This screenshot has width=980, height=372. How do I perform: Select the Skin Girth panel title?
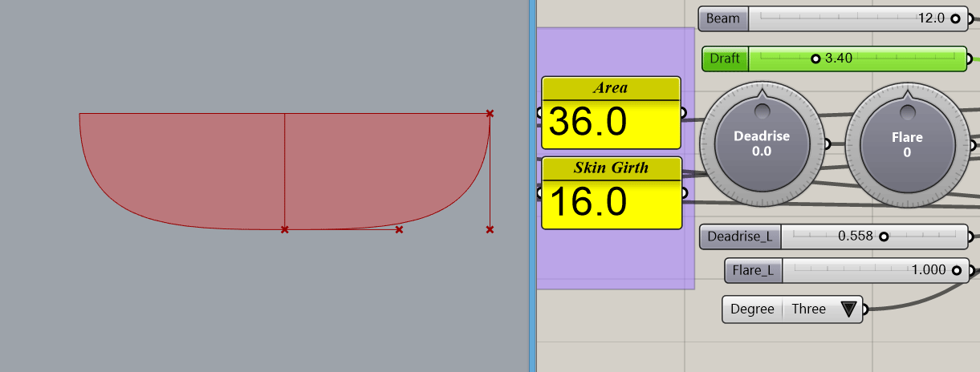[611, 168]
